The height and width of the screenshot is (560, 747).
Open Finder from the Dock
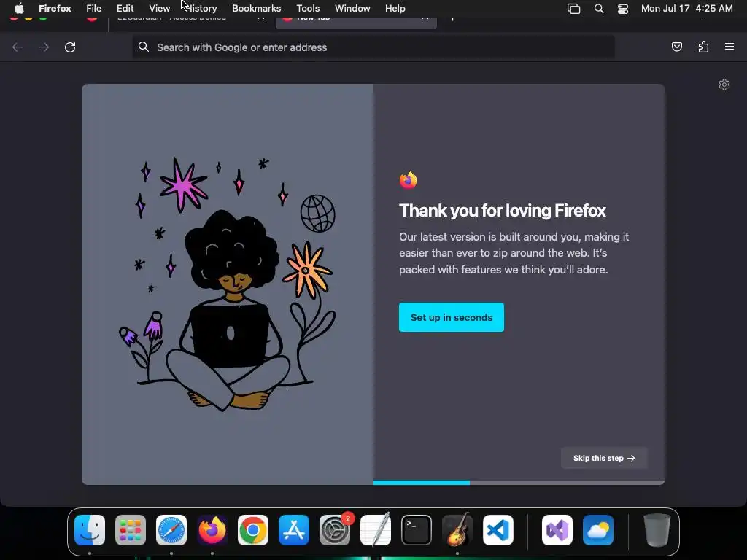coord(90,530)
